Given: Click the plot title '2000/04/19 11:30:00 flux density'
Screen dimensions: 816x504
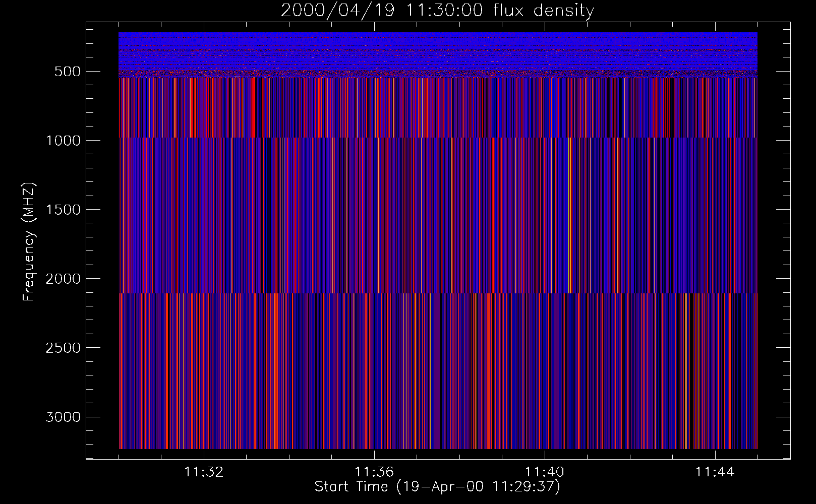Looking at the screenshot, I should click(437, 11).
